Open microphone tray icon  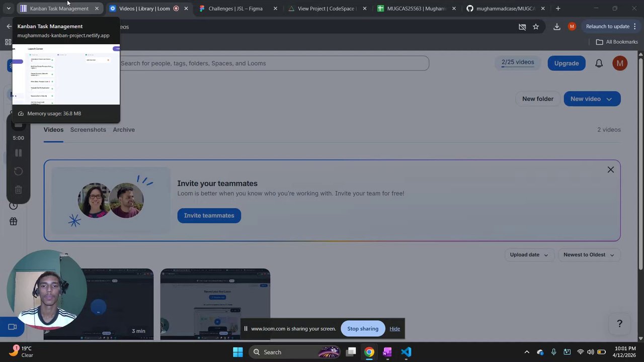coord(553,352)
